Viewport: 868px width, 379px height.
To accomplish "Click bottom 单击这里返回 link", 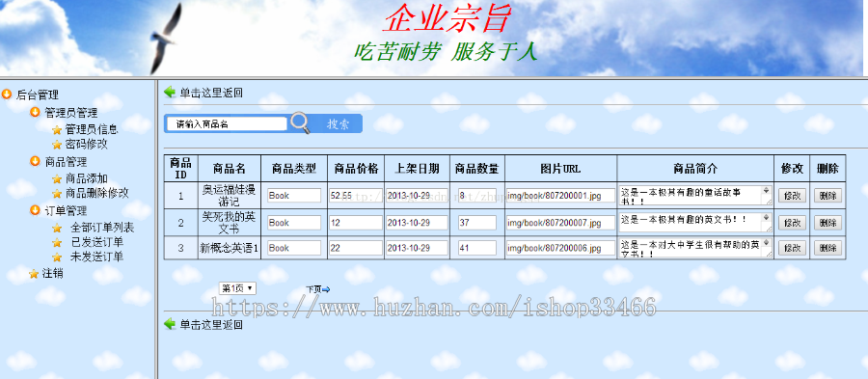I will point(211,324).
